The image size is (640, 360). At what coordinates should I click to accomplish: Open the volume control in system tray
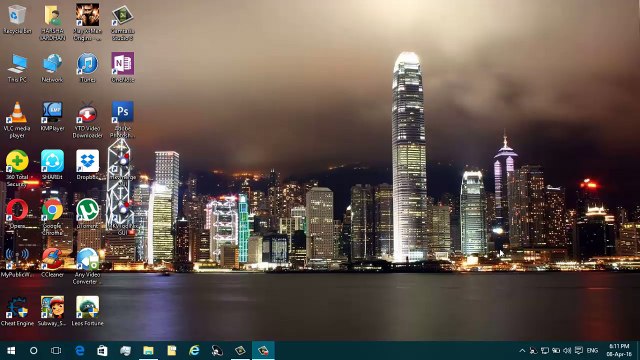[567, 351]
